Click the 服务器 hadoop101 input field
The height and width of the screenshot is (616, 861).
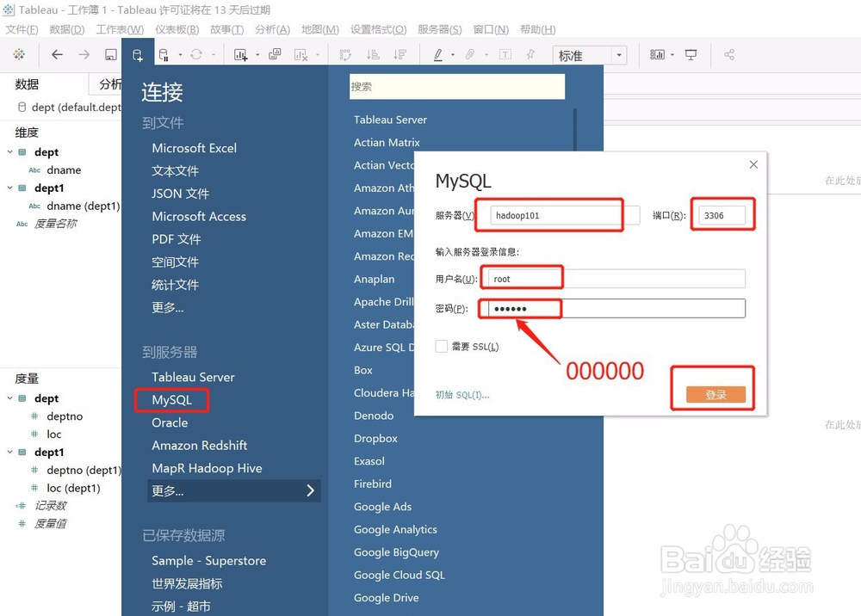[x=565, y=215]
